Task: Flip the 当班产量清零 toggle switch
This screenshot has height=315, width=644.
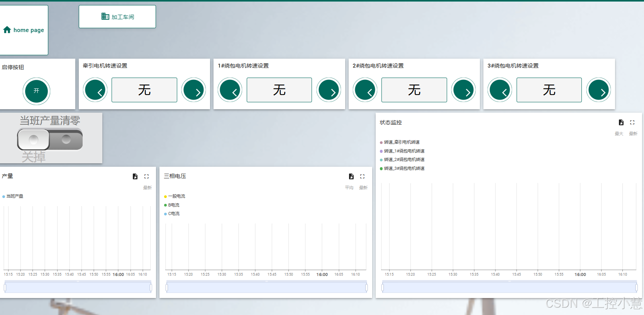Action: (50, 139)
